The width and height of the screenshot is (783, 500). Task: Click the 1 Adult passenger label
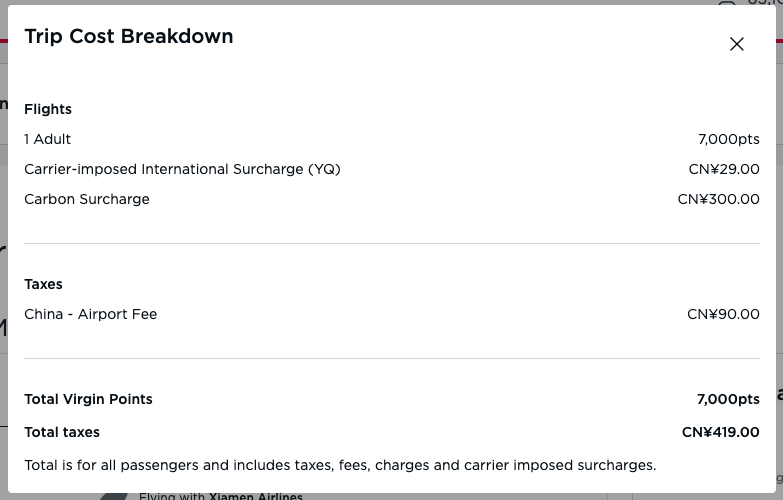tap(47, 139)
